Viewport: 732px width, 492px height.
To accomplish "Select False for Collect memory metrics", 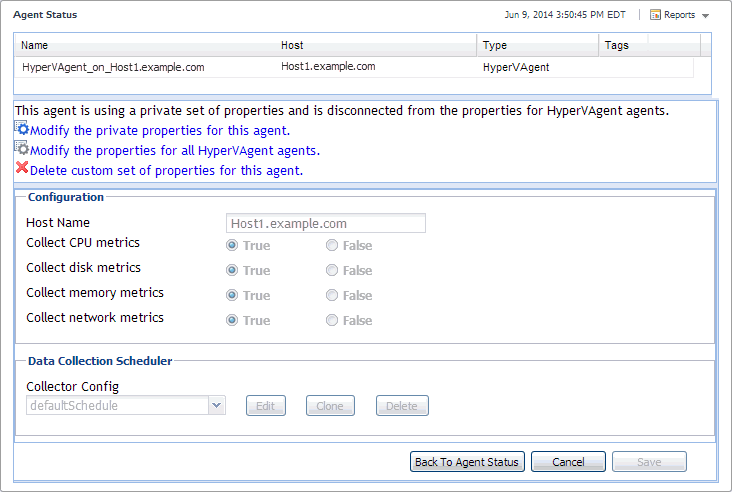I will pyautogui.click(x=332, y=295).
